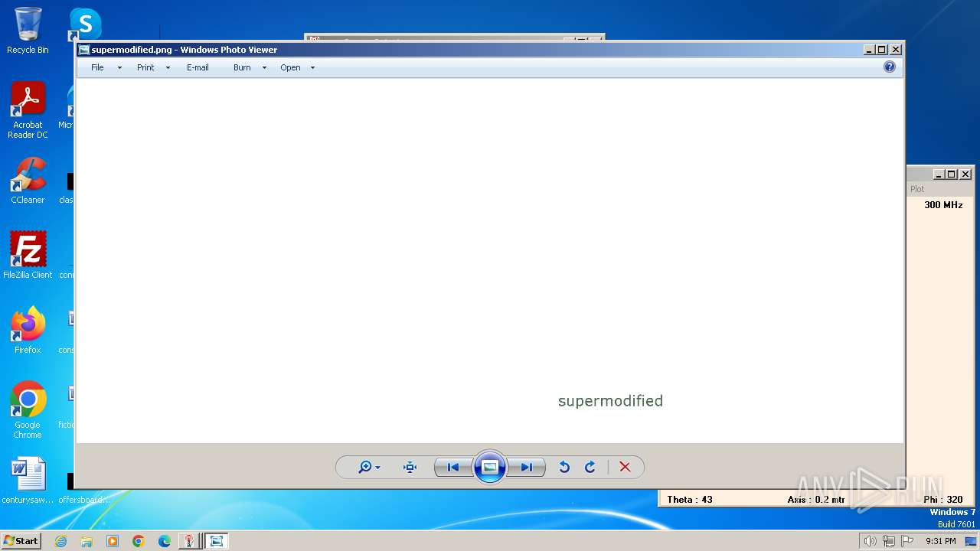Start the slide show with center button
980x551 pixels.
[x=490, y=467]
